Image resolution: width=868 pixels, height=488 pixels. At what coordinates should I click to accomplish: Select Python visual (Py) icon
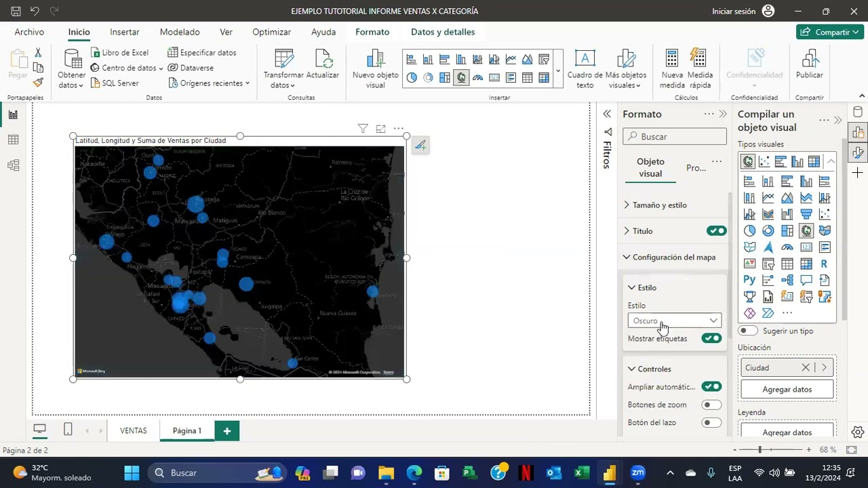[749, 280]
